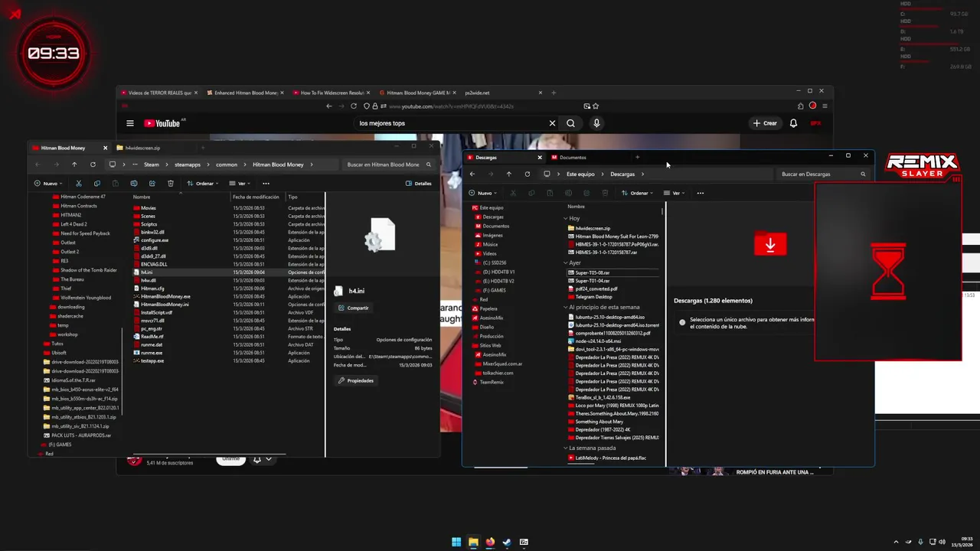Open Nuevo dropdown in Hitman Blood Money window
This screenshot has height=551, width=980.
(49, 184)
